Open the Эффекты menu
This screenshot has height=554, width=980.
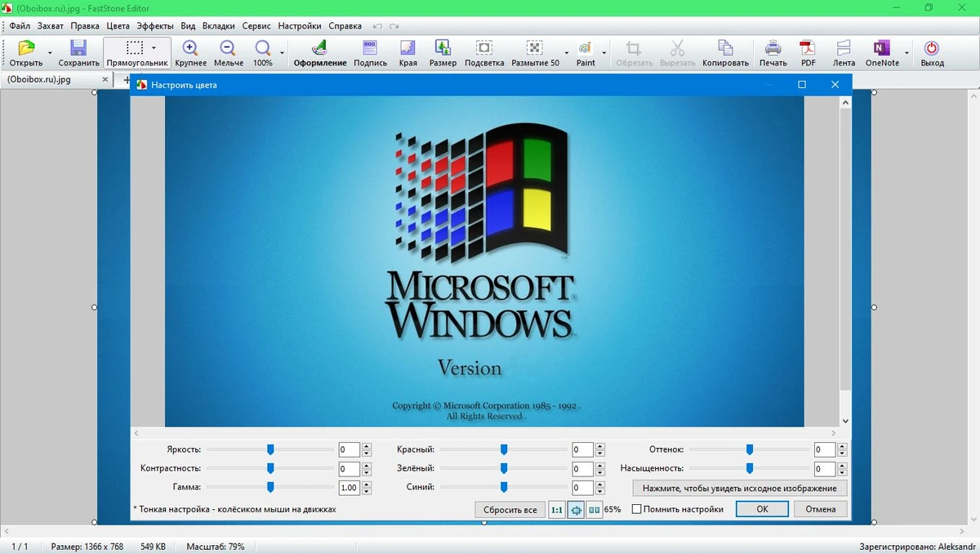click(x=155, y=26)
